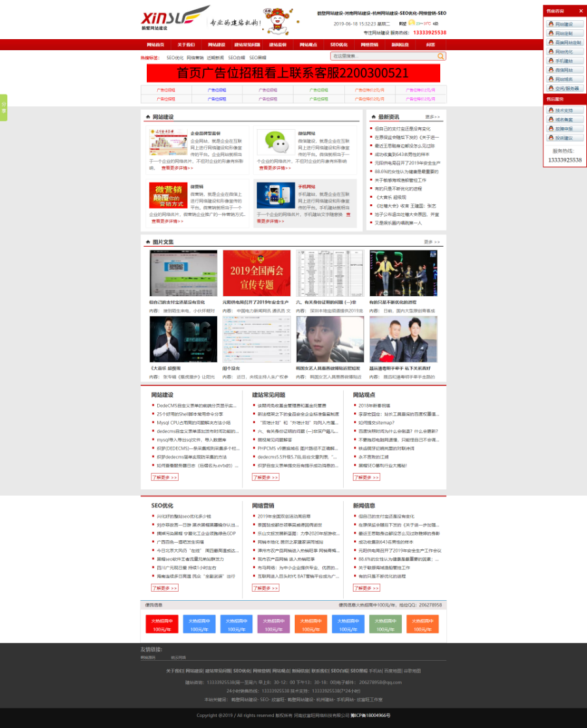Select 网络营销 in the red nav bar
Viewport: 587px width, 728px height.
click(x=369, y=45)
